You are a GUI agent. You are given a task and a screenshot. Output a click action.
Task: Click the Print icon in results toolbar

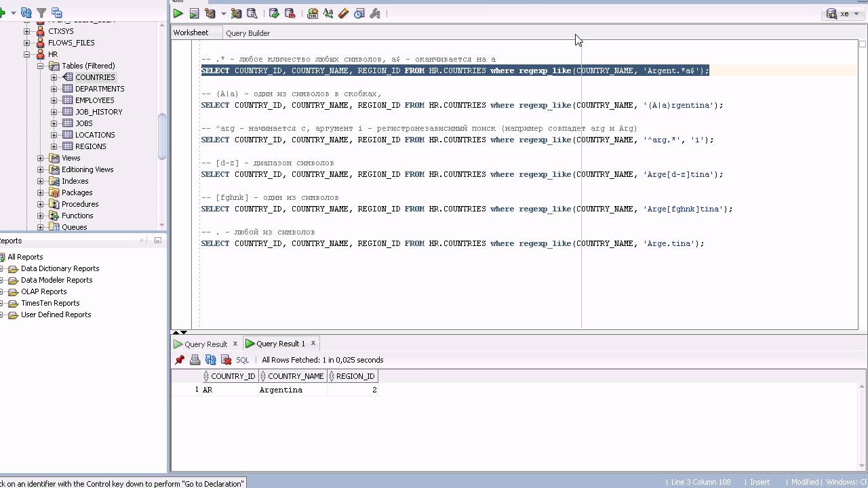tap(195, 360)
